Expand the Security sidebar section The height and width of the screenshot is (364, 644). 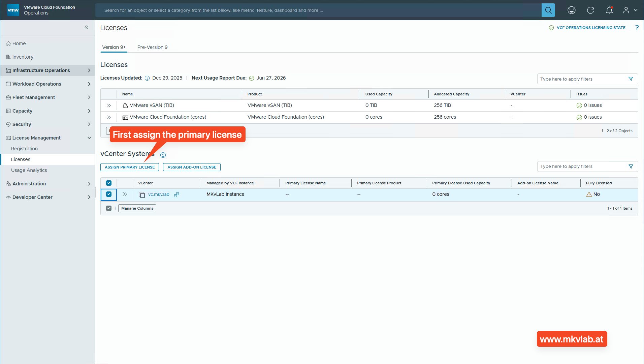click(22, 124)
